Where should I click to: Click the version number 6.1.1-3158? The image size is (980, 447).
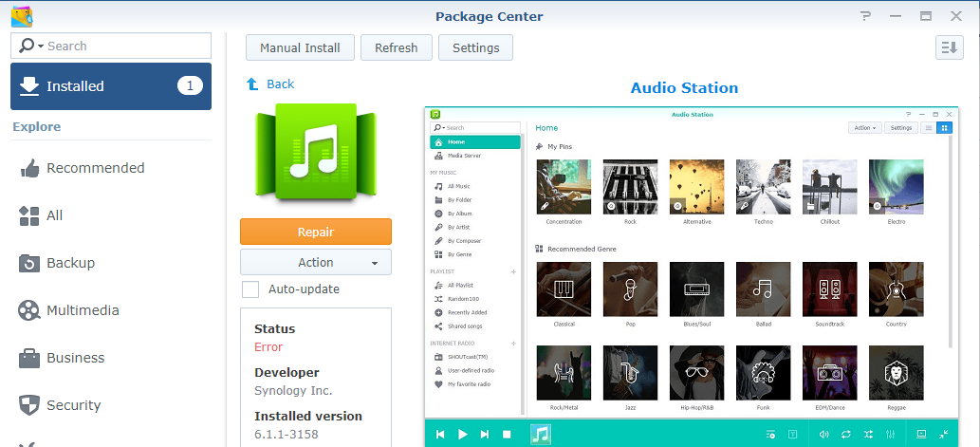click(287, 434)
